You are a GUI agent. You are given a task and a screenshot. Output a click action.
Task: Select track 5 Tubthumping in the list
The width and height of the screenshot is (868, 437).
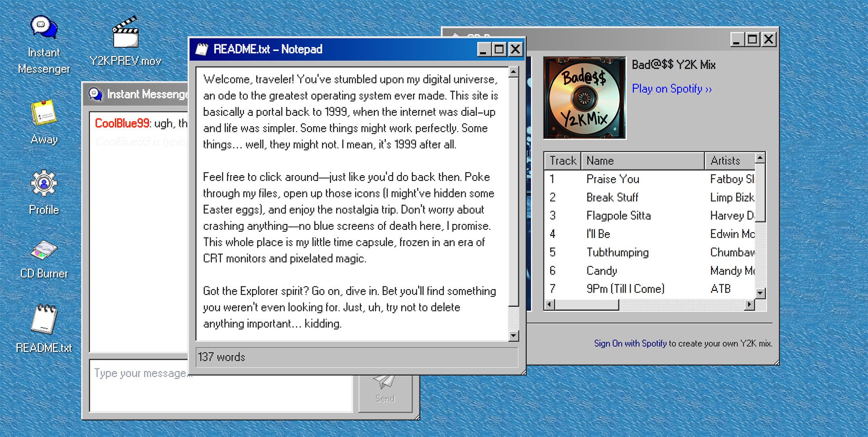(x=617, y=252)
